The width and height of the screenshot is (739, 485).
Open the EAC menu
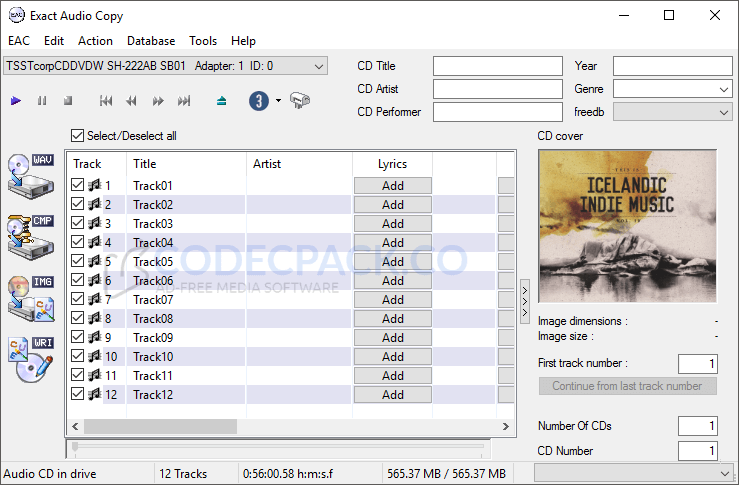coord(19,41)
